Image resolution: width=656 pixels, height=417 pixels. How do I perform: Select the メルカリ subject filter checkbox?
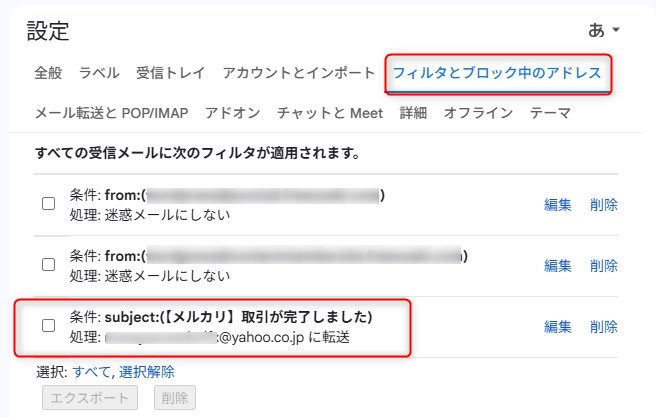pyautogui.click(x=49, y=325)
